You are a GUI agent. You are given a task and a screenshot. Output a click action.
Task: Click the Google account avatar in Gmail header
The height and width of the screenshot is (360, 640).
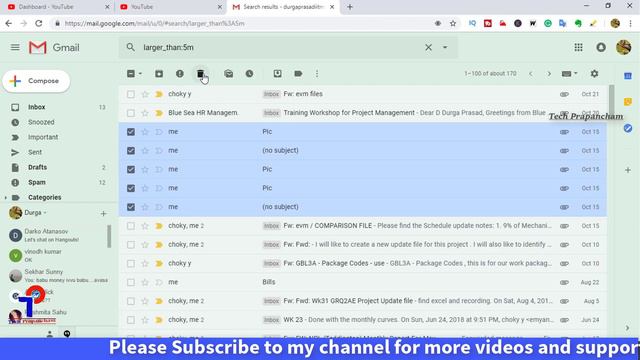[x=623, y=47]
